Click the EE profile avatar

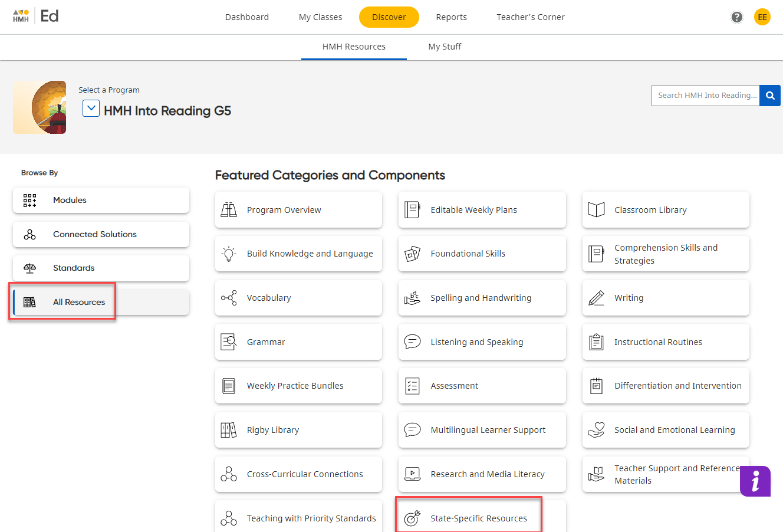(762, 17)
